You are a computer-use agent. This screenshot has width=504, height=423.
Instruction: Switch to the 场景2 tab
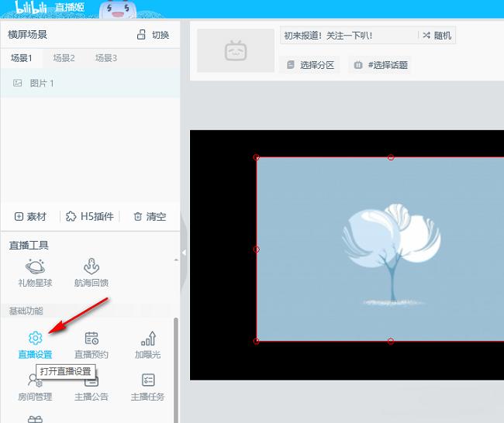[64, 58]
